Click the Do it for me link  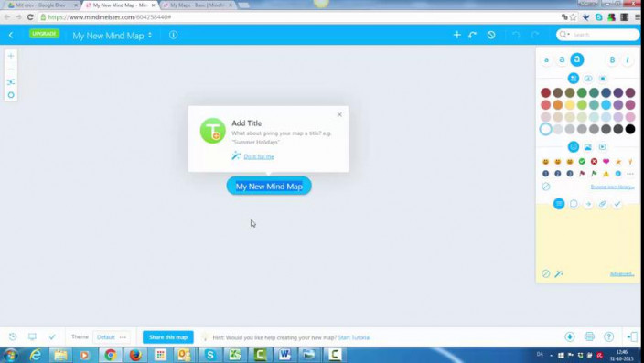[x=259, y=156]
